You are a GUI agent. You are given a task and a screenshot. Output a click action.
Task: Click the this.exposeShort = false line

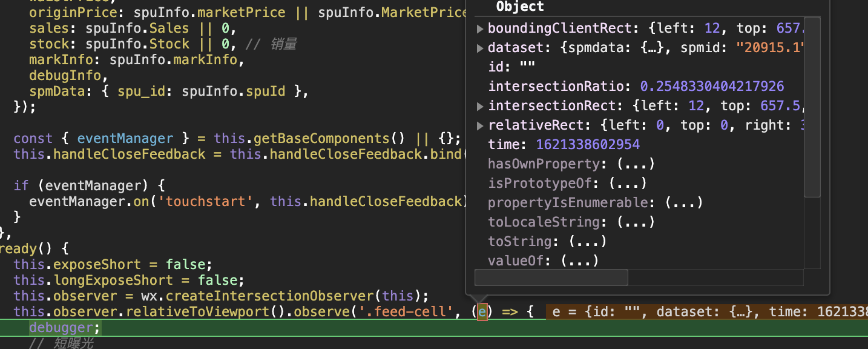[x=113, y=264]
